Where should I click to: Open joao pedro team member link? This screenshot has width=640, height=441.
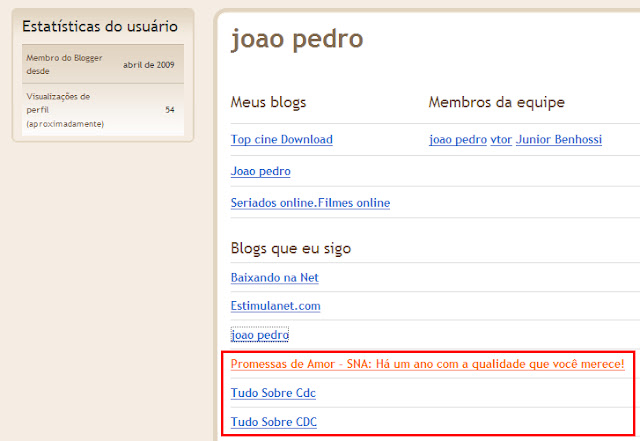458,140
